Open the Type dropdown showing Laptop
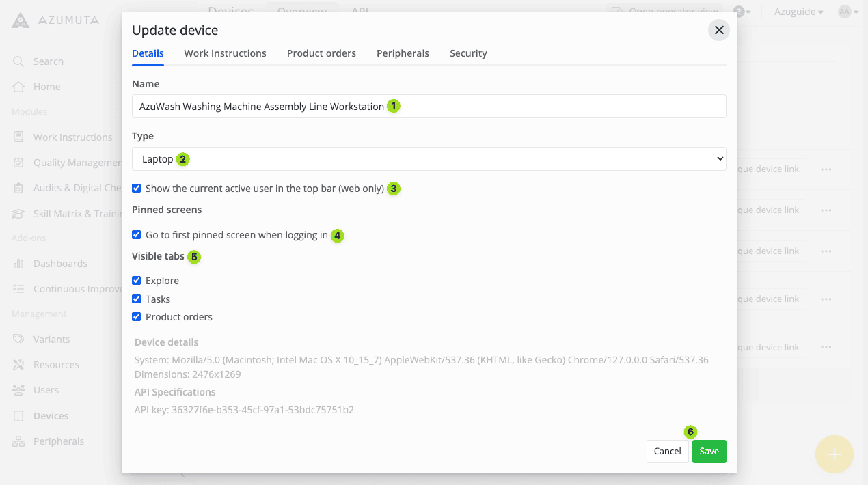Viewport: 868px width, 485px height. click(429, 158)
